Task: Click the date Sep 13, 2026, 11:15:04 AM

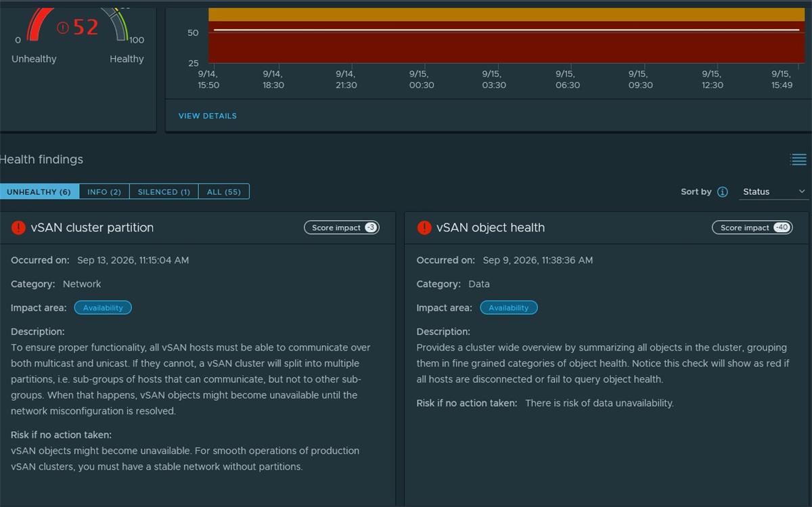Action: point(133,260)
